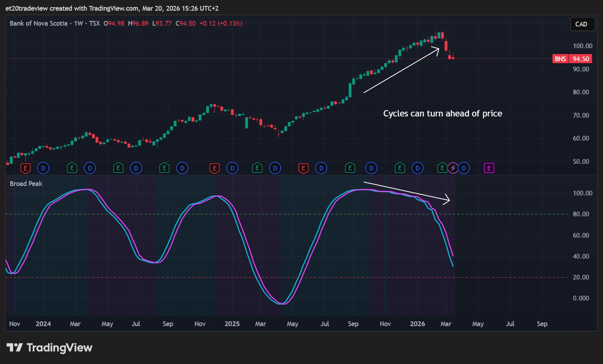Open the green earnings marker near June 2024
This screenshot has height=364, width=603.
point(118,168)
